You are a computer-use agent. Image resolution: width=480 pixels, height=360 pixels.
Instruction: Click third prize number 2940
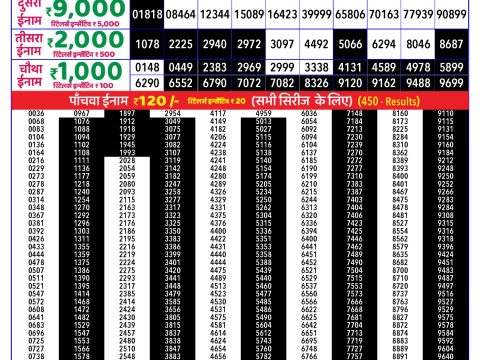click(x=215, y=44)
